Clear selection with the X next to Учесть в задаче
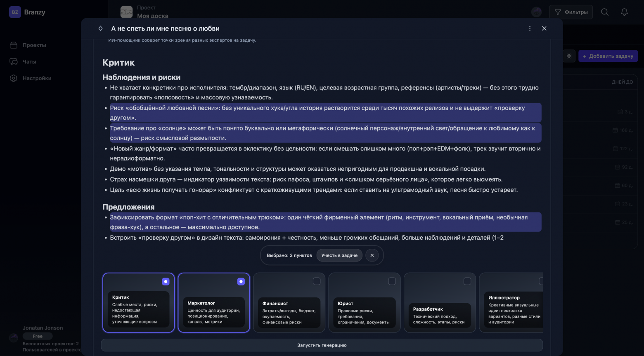Image resolution: width=644 pixels, height=356 pixels. [x=372, y=255]
